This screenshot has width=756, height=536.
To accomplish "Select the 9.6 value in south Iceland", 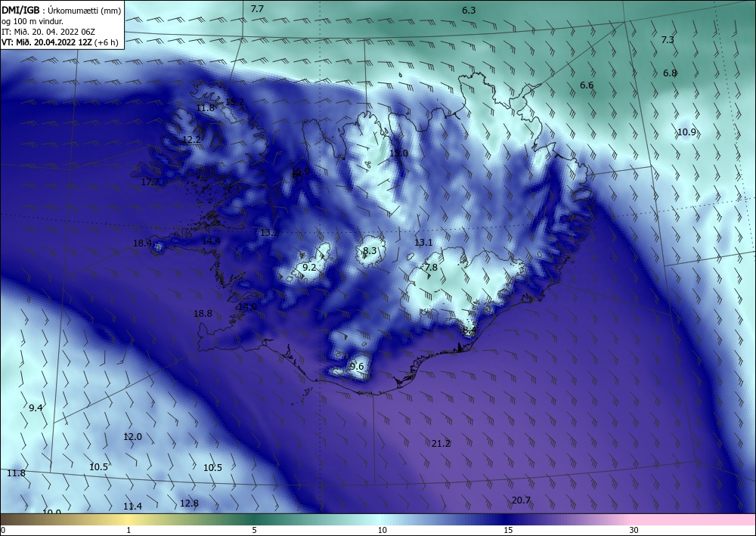I will 357,367.
